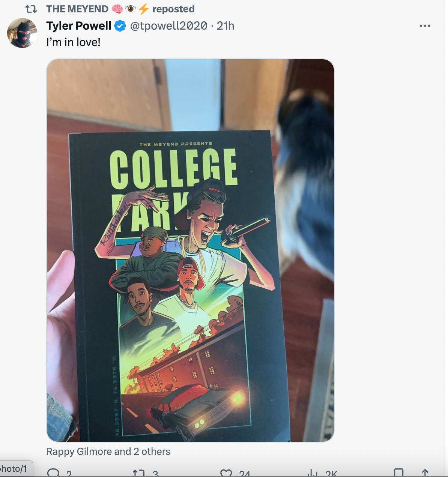Screen dimensions: 448x477
Task: Visit the @tpowell2020 handle link
Action: click(168, 26)
